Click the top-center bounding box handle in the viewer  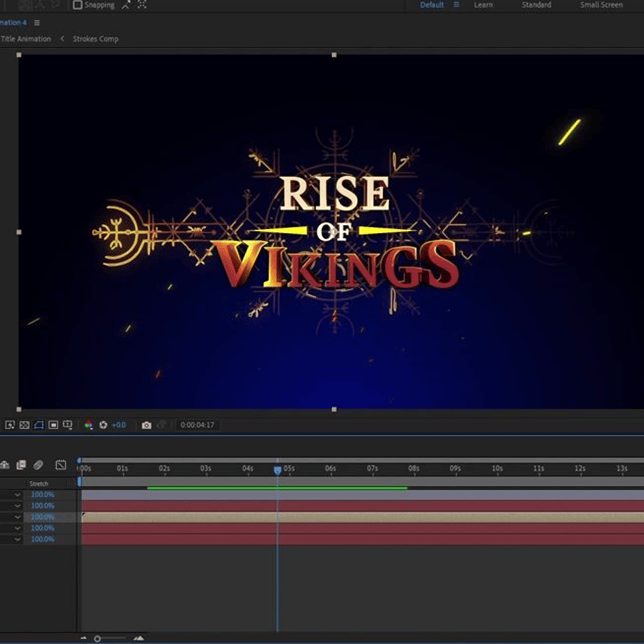pyautogui.click(x=334, y=55)
